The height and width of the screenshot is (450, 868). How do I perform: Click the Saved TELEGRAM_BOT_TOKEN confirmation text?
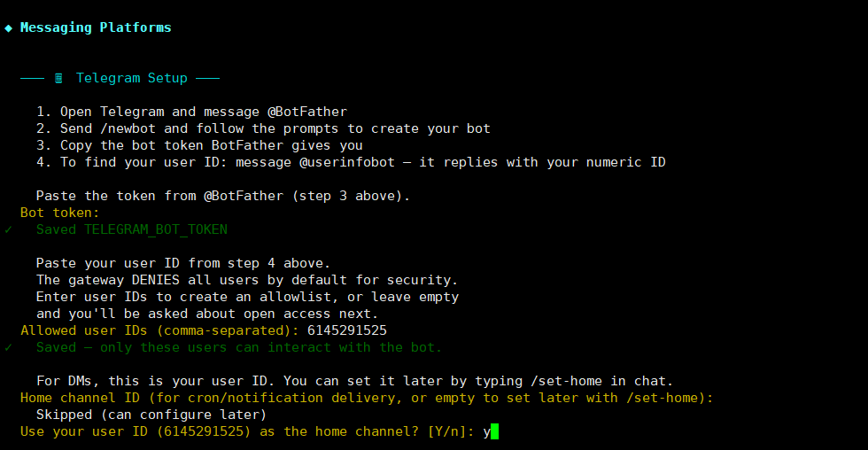tap(131, 229)
